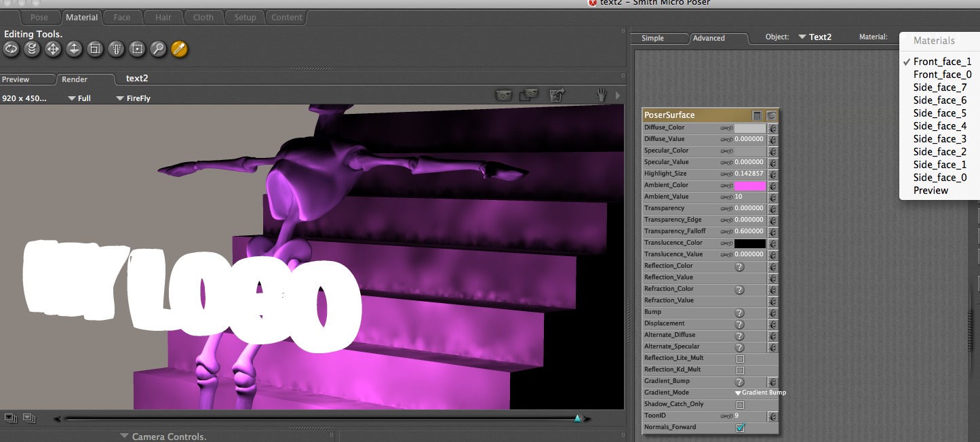Click the hand pan icon above render
The height and width of the screenshot is (442, 980).
(601, 96)
